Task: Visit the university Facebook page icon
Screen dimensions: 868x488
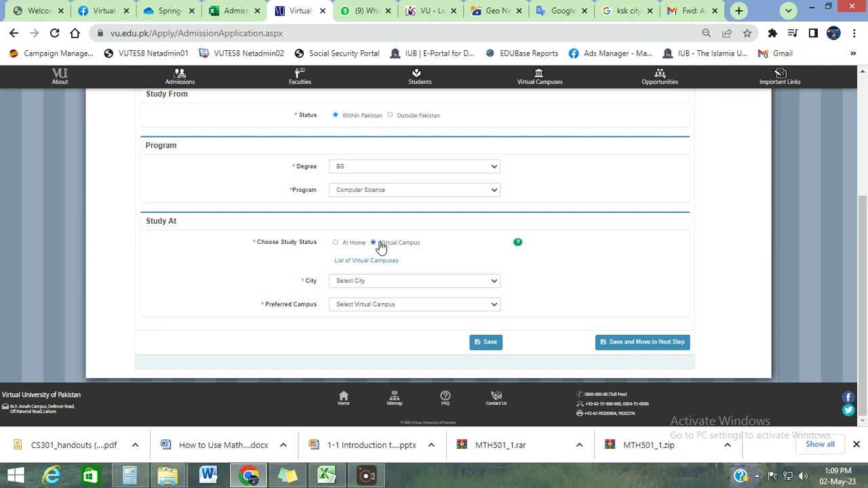Action: pos(848,397)
